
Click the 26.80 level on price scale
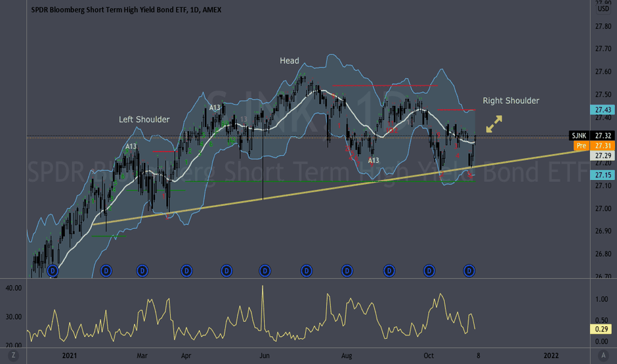603,254
